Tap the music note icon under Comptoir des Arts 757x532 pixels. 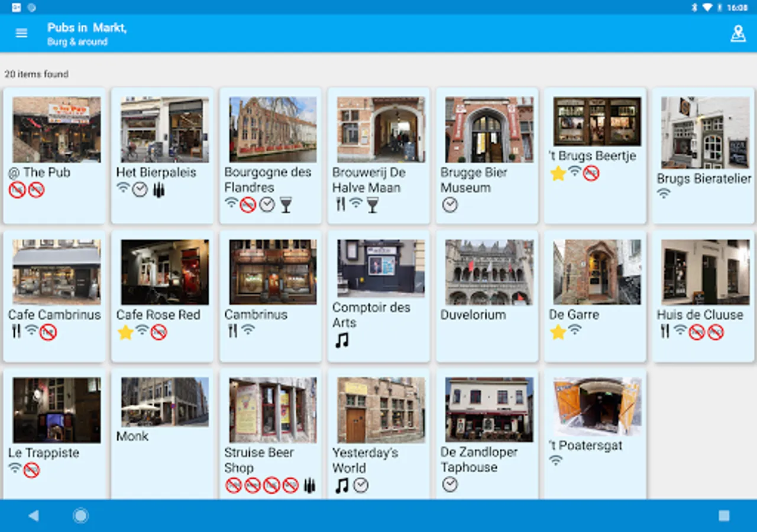tap(342, 340)
